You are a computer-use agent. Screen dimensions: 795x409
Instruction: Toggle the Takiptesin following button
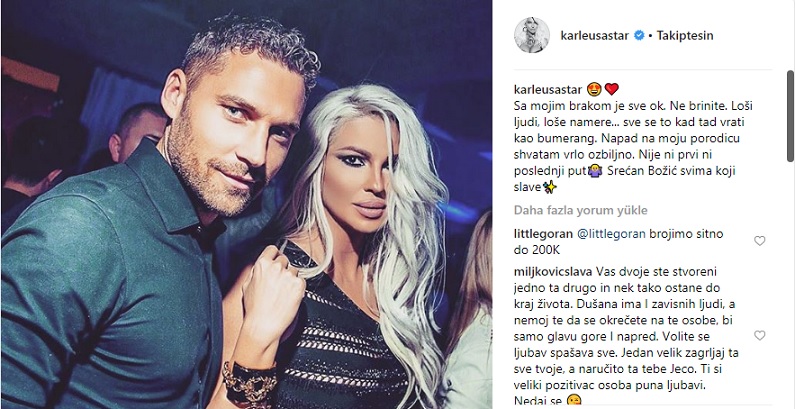685,35
